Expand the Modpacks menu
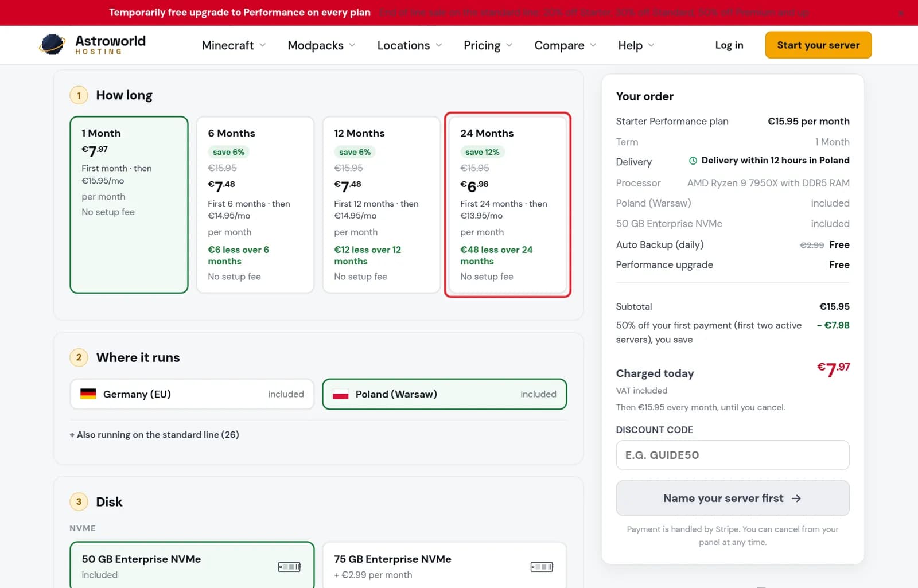This screenshot has width=918, height=588. click(x=321, y=45)
